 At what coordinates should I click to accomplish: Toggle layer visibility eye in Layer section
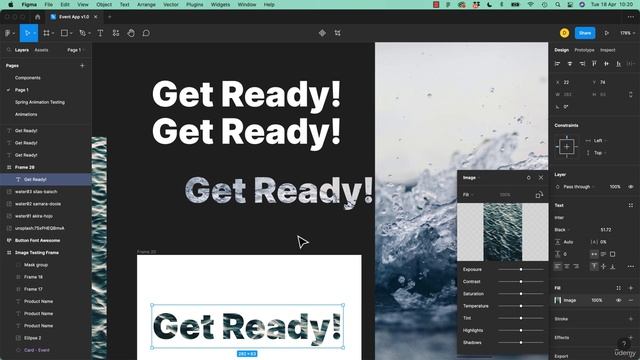(631, 187)
